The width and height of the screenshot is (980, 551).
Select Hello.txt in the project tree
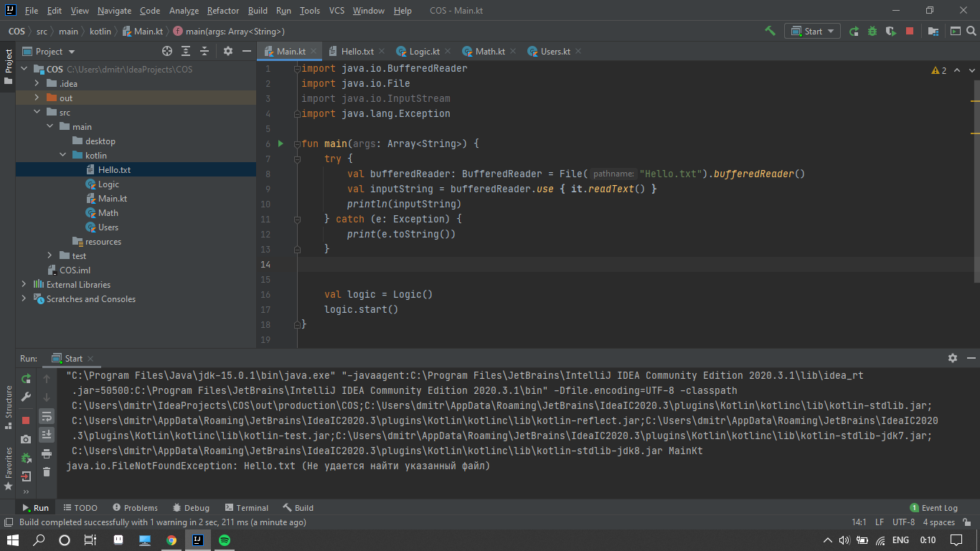[136, 170]
